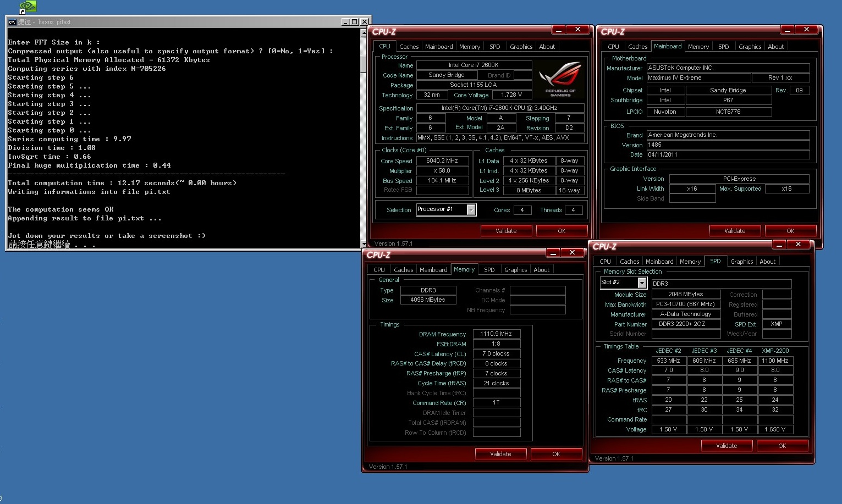Open About tab in the SPD window

coord(767,262)
